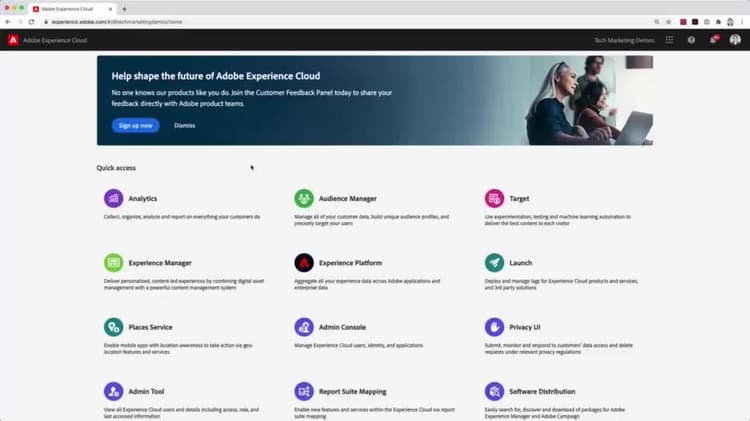The width and height of the screenshot is (750, 421).
Task: Open the new tab plus button
Action: pyautogui.click(x=124, y=9)
